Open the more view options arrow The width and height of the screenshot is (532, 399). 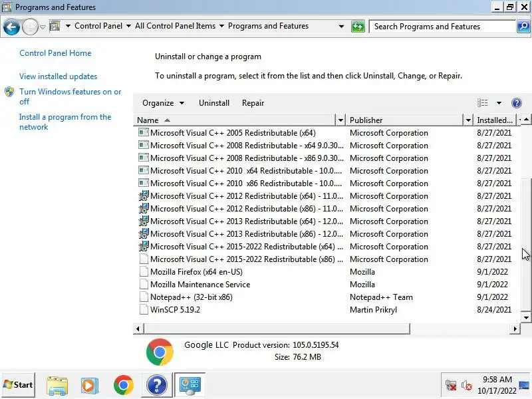[x=499, y=103]
